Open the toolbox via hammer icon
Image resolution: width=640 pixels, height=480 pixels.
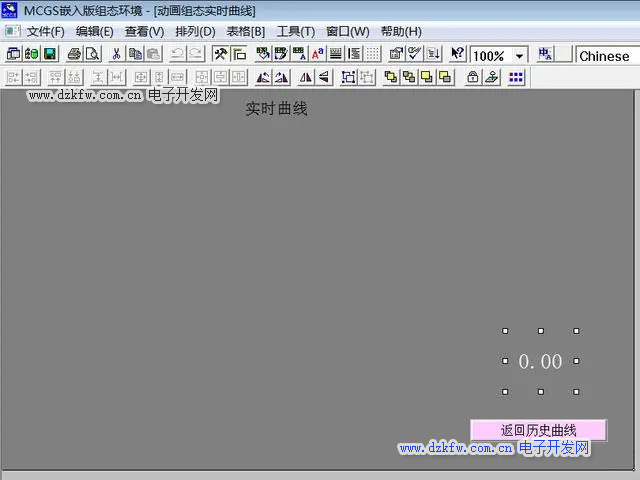pos(220,55)
